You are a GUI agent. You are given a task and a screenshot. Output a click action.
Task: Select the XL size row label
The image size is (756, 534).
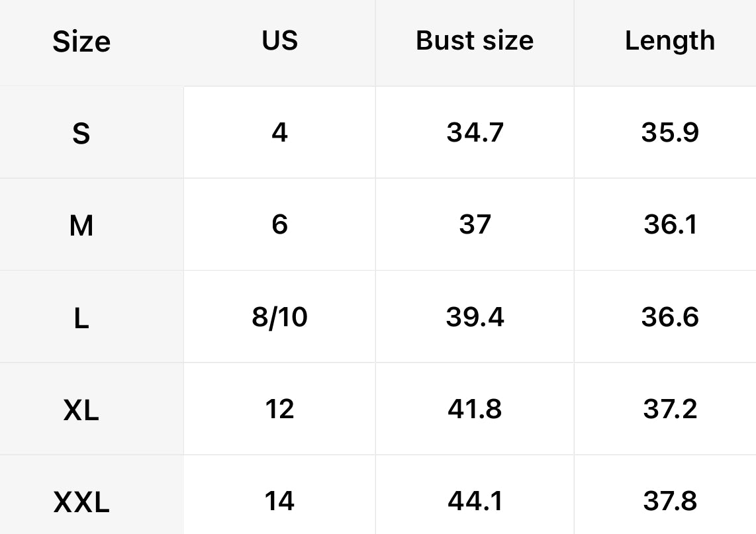(x=81, y=411)
